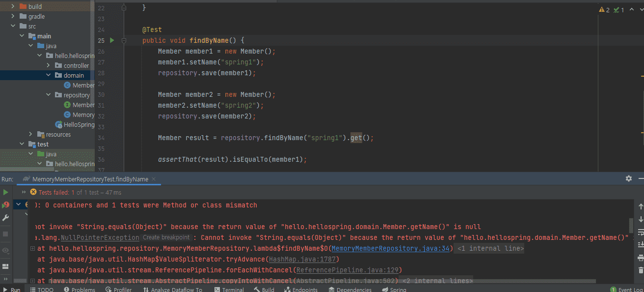The width and height of the screenshot is (644, 292).
Task: Open the Profiler tool window
Action: tap(118, 290)
